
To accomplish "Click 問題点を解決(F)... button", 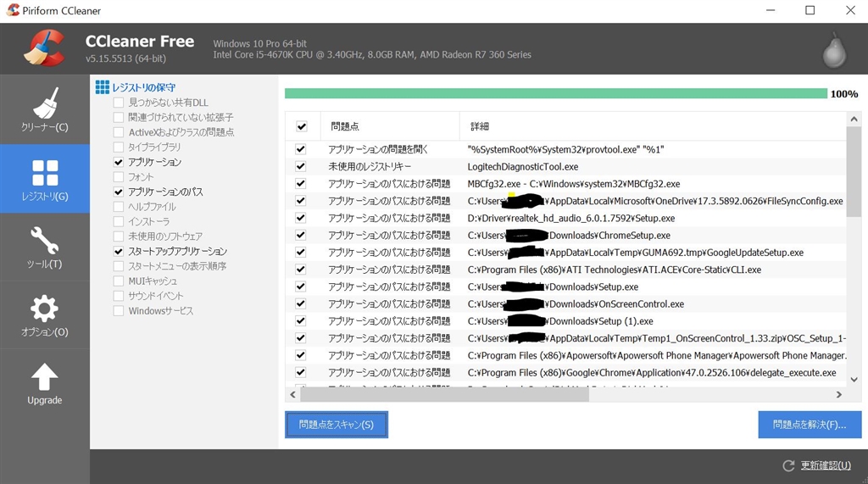I will point(810,425).
